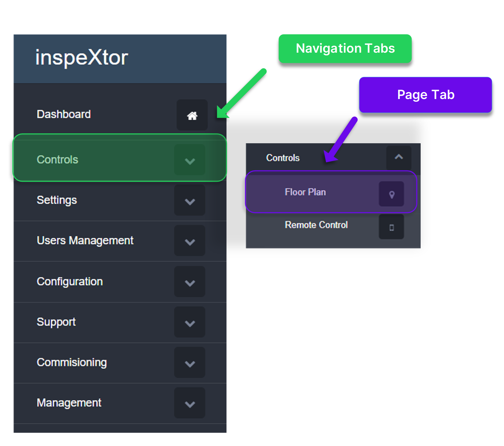This screenshot has height=446, width=504.
Task: Click the Users Management label
Action: click(x=85, y=240)
